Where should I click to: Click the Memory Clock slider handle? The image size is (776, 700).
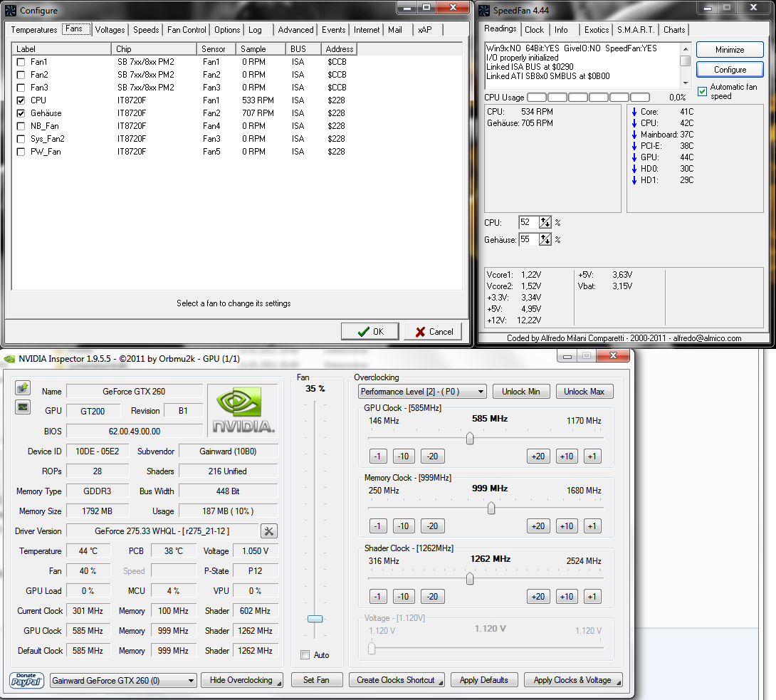[x=491, y=508]
